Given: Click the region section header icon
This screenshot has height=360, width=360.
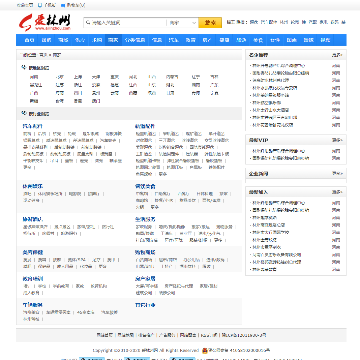Looking at the screenshot, I should 24,67.
